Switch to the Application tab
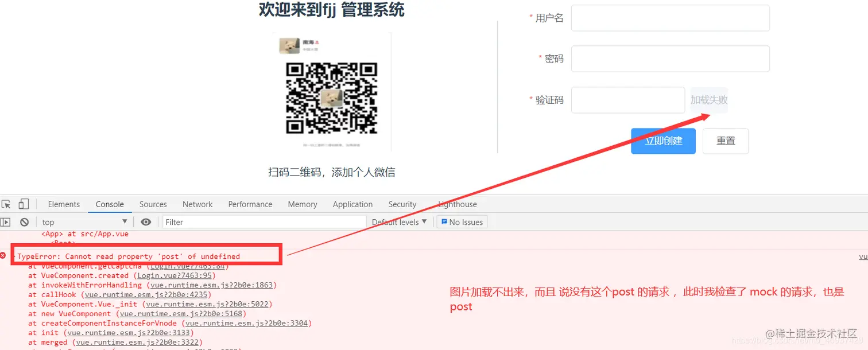The width and height of the screenshot is (868, 350). coord(352,204)
